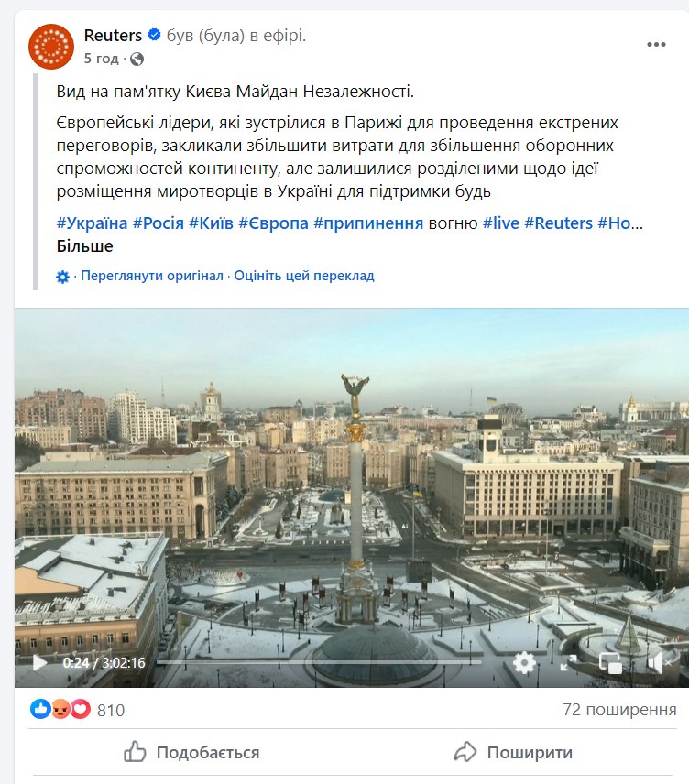The image size is (689, 784).
Task: View the 810 reactions list
Action: click(x=78, y=710)
